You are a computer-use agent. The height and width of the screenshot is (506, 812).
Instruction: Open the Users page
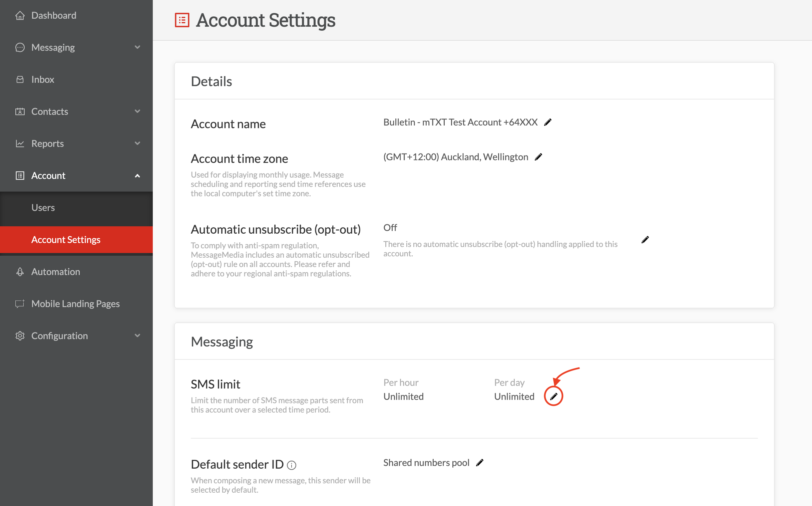point(43,208)
